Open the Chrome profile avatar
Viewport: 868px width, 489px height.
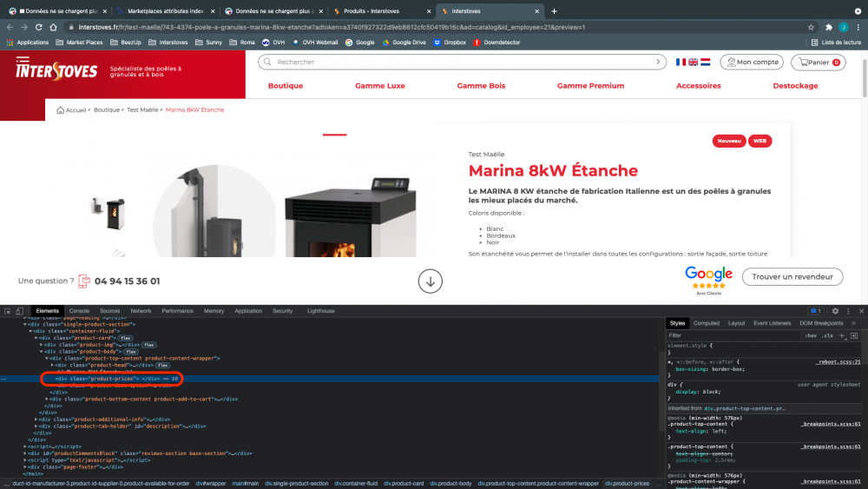tap(843, 27)
